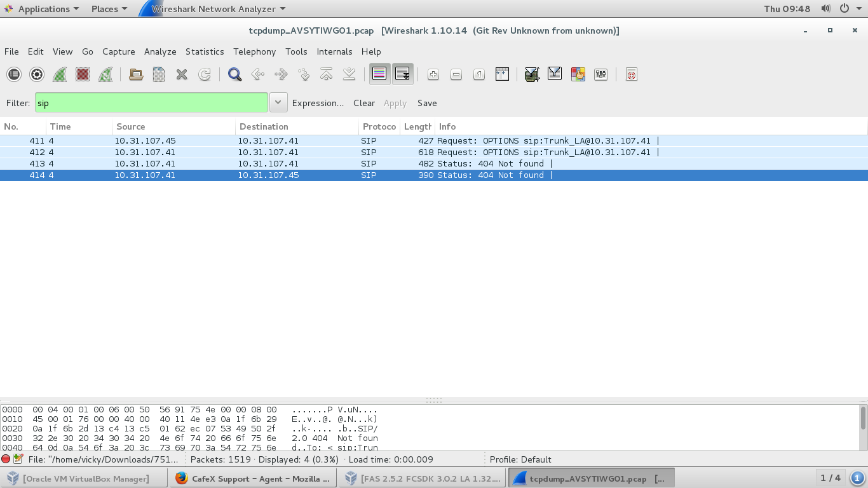Toggle packet list colorization
The width and height of the screenshot is (868, 488).
(x=380, y=74)
